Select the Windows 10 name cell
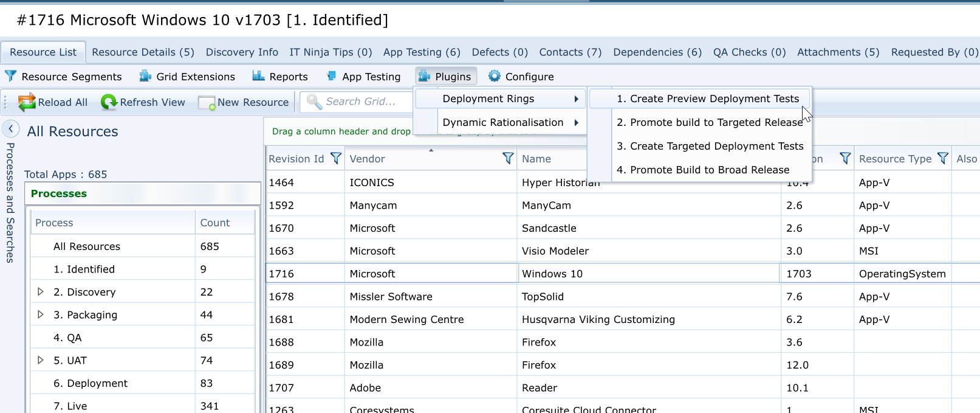 (649, 274)
